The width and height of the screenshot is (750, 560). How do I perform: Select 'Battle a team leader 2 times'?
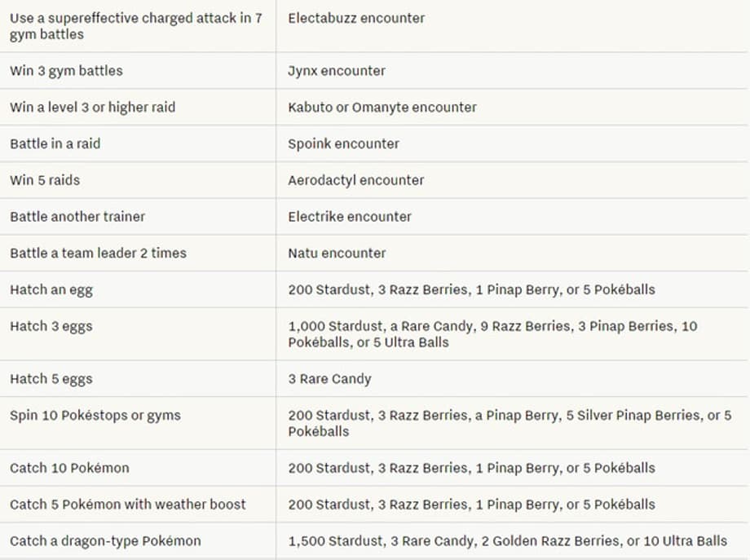(x=98, y=253)
